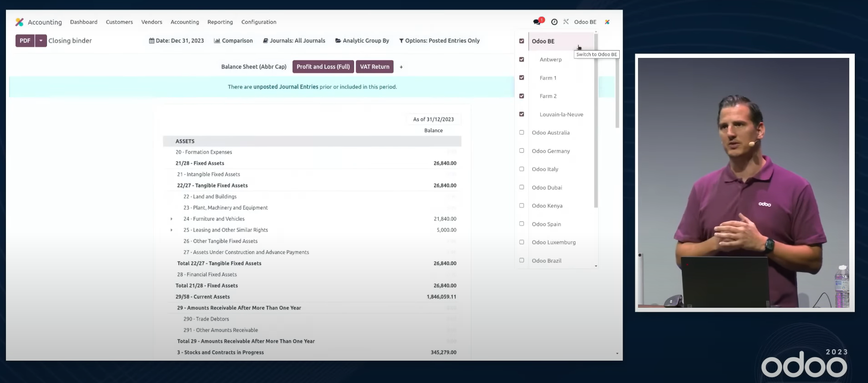Open the Comparison filter dropdown
Viewport: 868px width, 383px height.
pyautogui.click(x=233, y=41)
